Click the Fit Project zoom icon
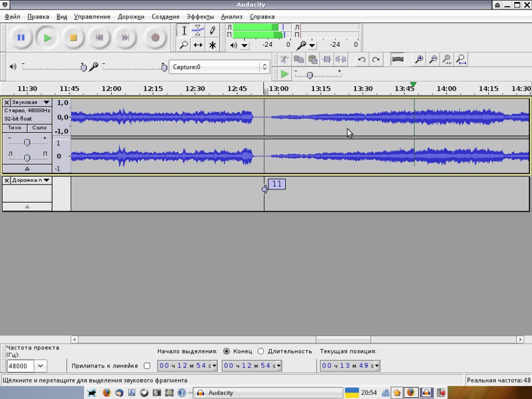Viewport: 532px width, 399px height. point(461,60)
